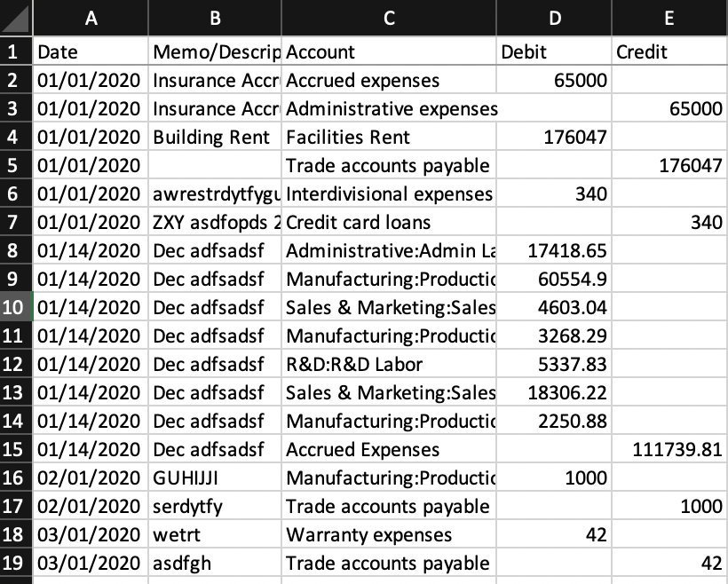728x584 pixels.
Task: Select column C header
Action: tap(389, 18)
